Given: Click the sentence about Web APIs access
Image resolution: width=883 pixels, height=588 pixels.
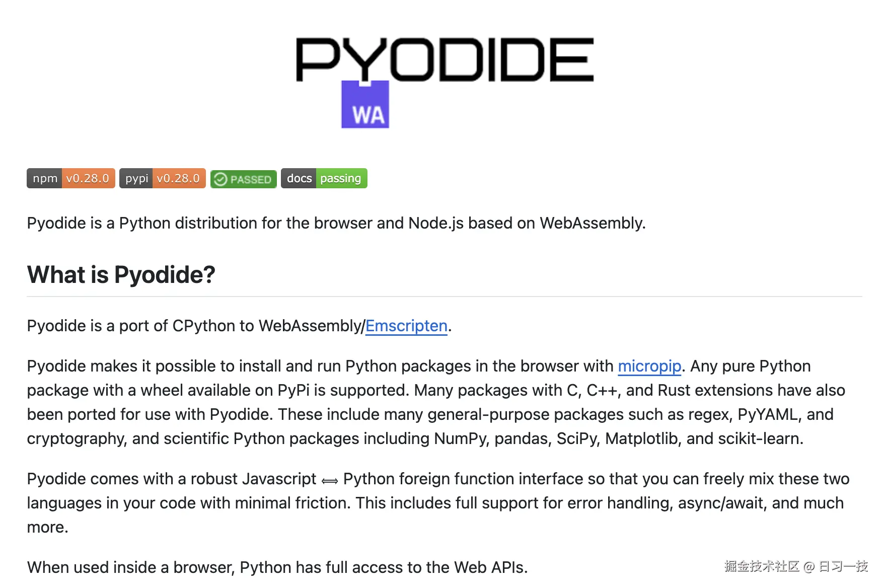Looking at the screenshot, I should (x=277, y=567).
